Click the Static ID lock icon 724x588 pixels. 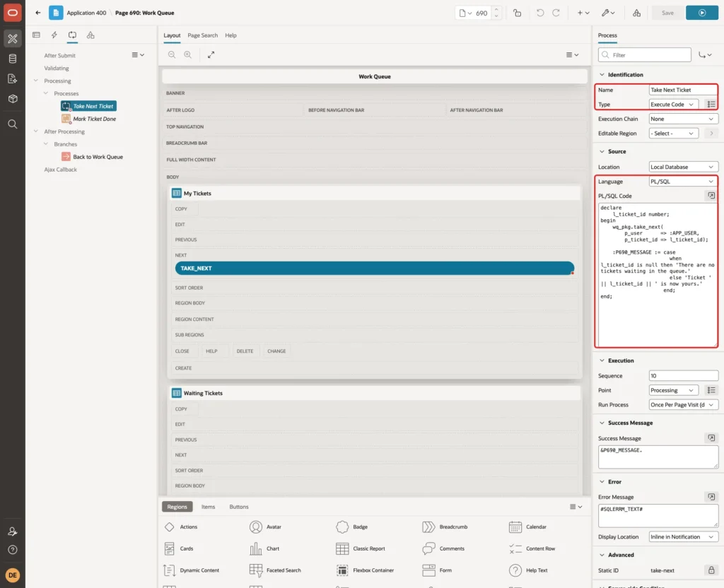pos(711,570)
